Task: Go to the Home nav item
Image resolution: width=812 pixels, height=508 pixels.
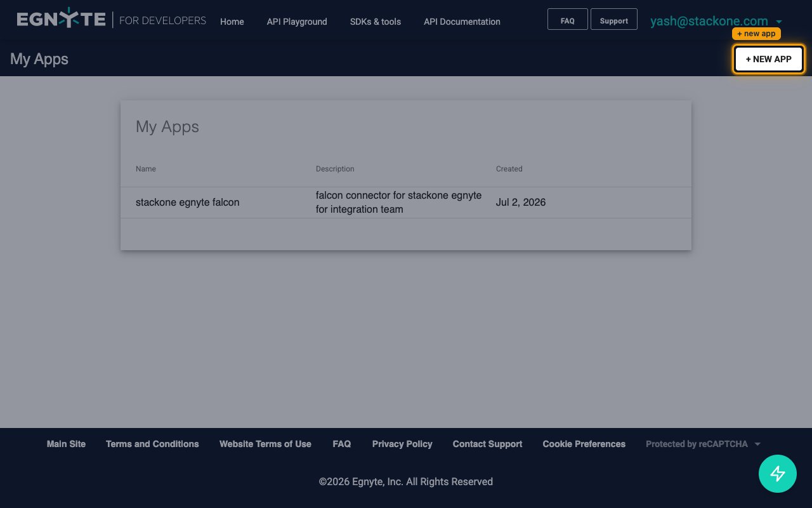Action: click(232, 22)
